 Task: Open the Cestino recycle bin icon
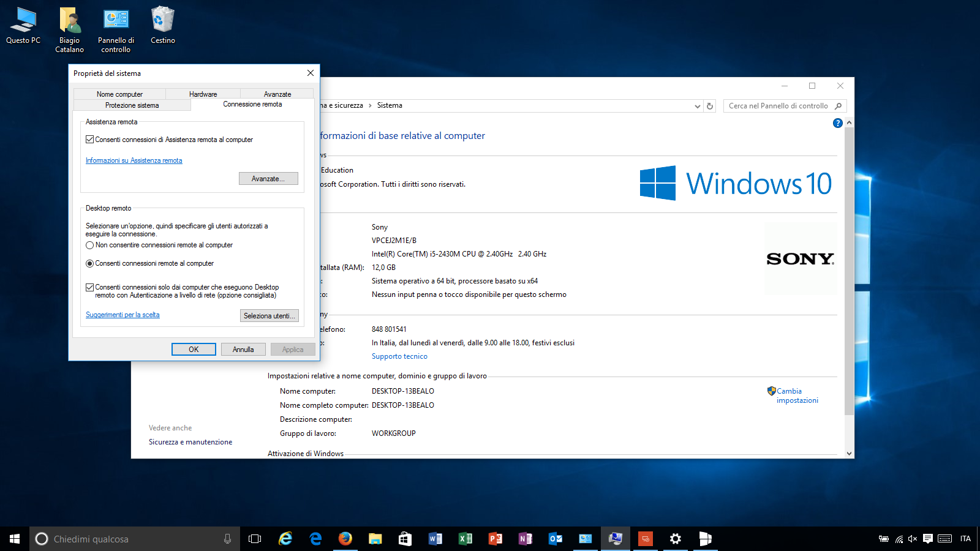coord(163,26)
